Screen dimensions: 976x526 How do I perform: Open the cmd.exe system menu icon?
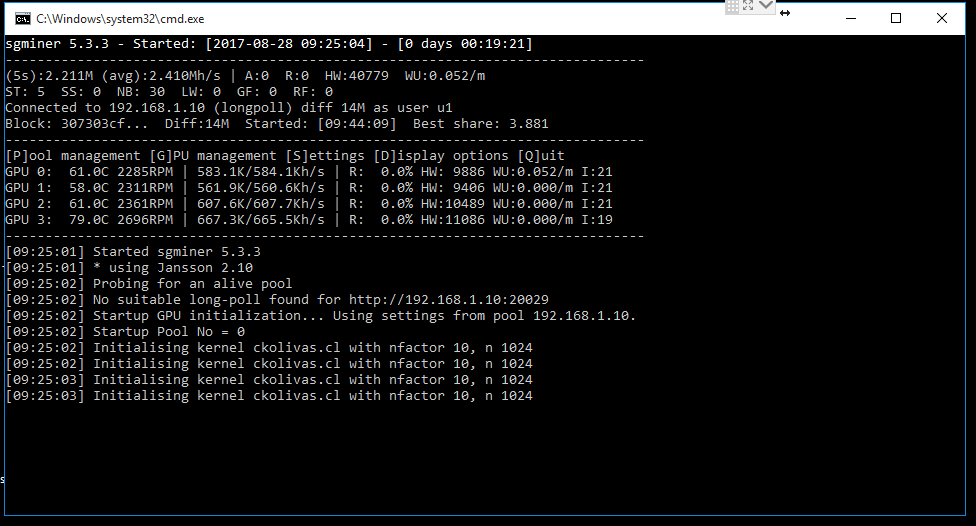(x=22, y=19)
